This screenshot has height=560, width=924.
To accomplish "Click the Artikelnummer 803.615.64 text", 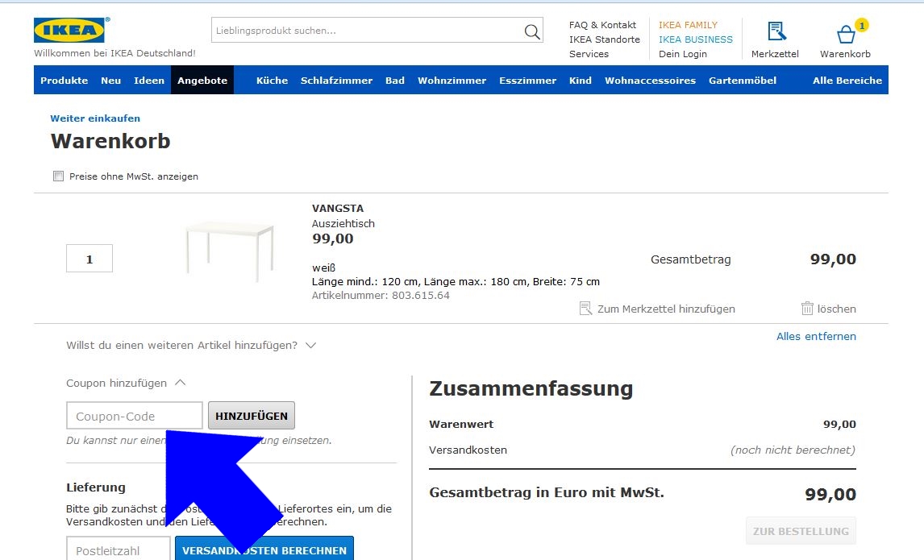I will click(x=381, y=296).
